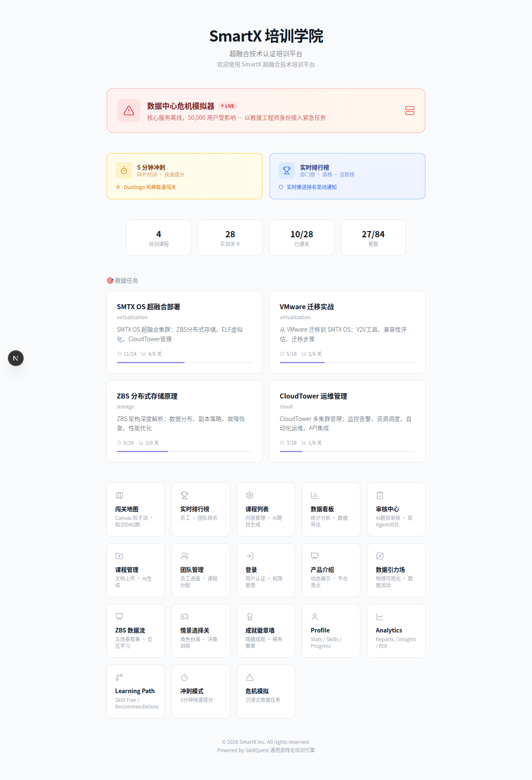Click the bar chart icon on 数据看板 tile
532x780 pixels.
coord(315,495)
